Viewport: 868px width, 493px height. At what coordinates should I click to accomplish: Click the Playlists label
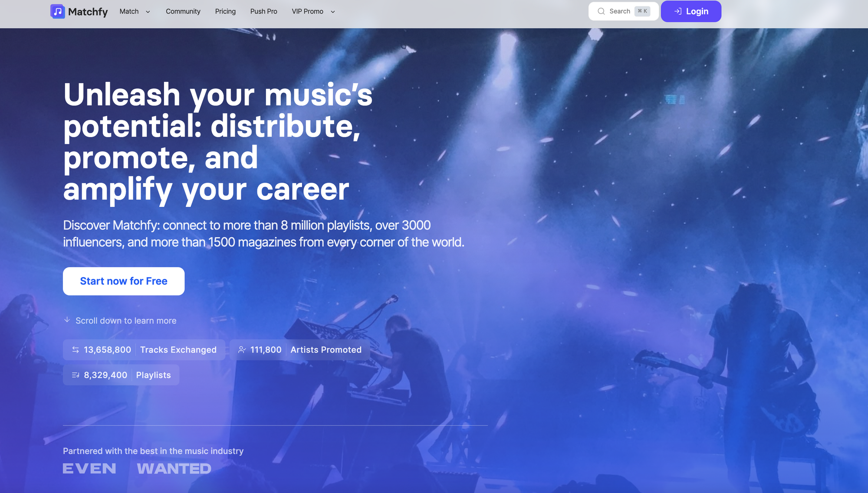click(x=153, y=375)
